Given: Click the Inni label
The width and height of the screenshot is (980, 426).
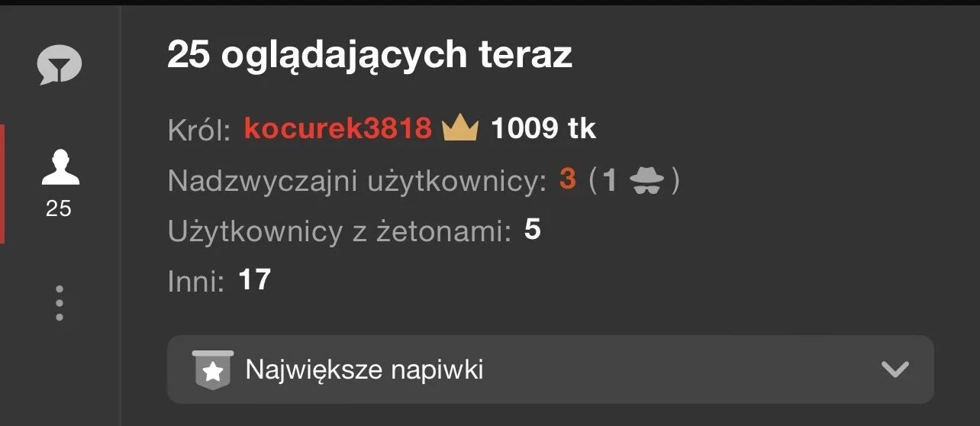Looking at the screenshot, I should click(x=195, y=281).
